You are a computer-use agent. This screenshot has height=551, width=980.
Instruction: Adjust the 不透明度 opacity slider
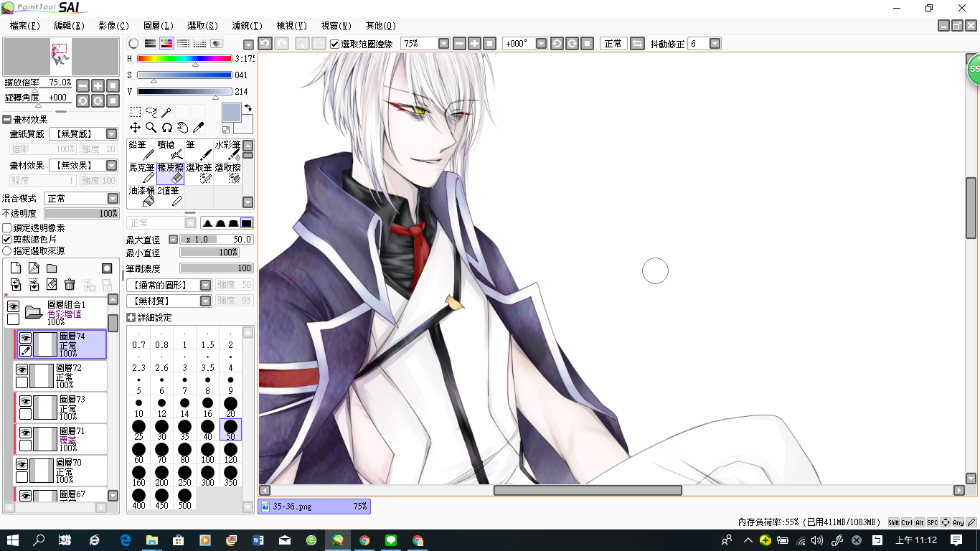click(81, 214)
